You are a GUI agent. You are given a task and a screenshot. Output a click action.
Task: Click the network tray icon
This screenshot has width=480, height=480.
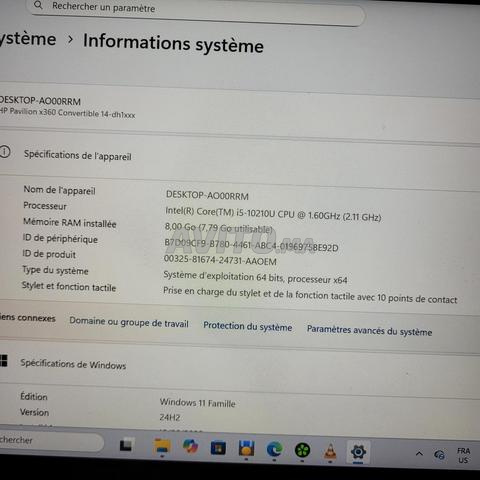click(439, 455)
